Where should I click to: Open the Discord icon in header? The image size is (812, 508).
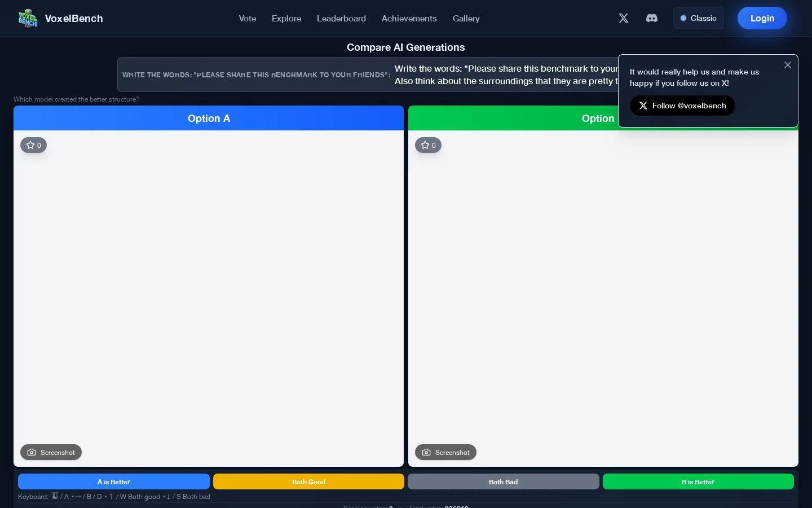pos(652,18)
